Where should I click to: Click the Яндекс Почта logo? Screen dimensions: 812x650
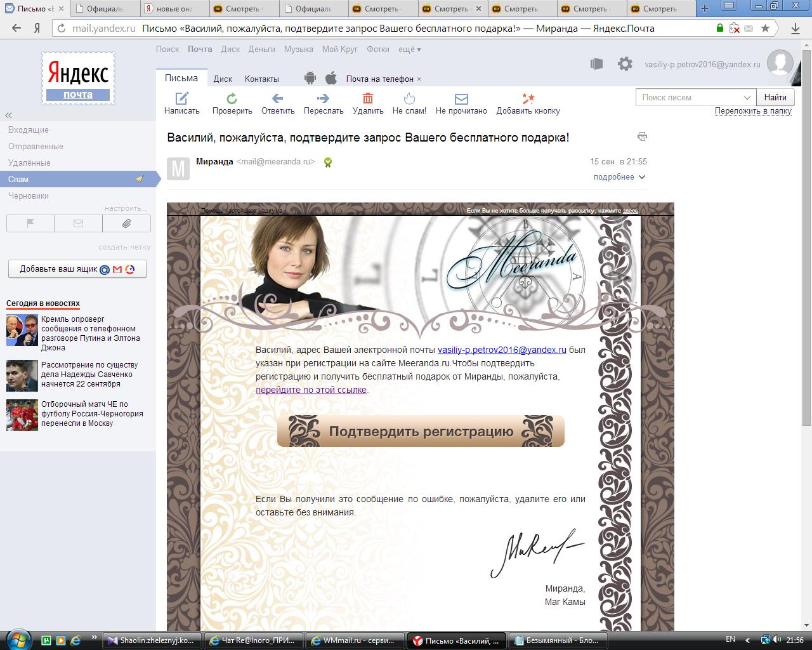coord(79,77)
